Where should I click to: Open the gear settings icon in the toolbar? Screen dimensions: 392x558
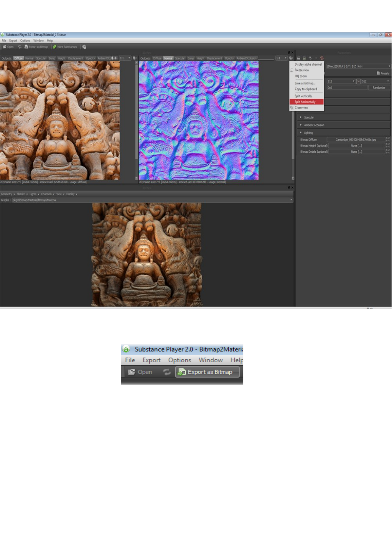[x=84, y=47]
